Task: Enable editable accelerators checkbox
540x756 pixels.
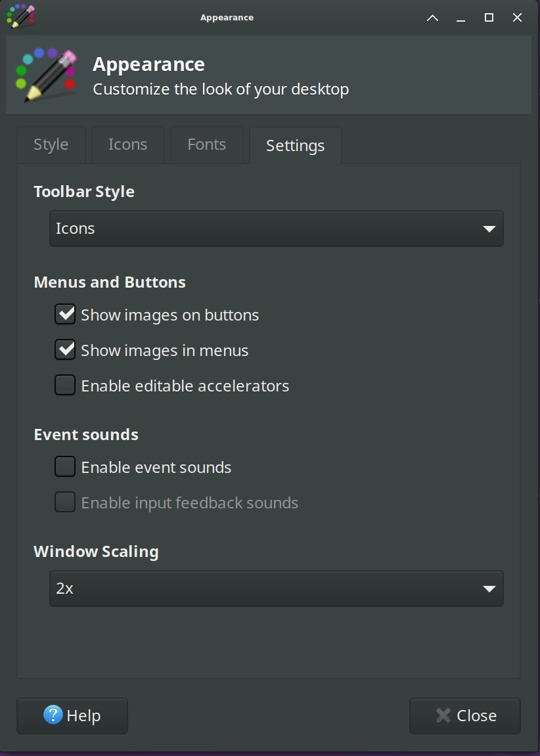Action: pos(66,386)
